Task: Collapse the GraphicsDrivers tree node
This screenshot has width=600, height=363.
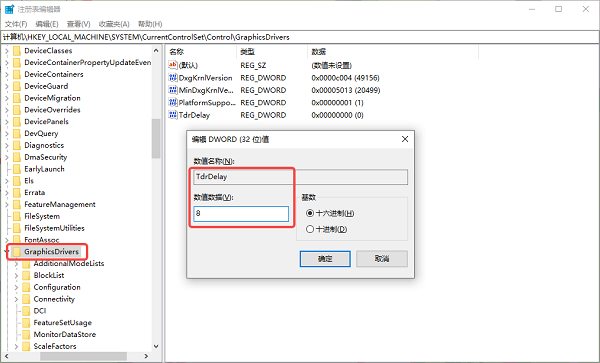Action: (x=7, y=252)
